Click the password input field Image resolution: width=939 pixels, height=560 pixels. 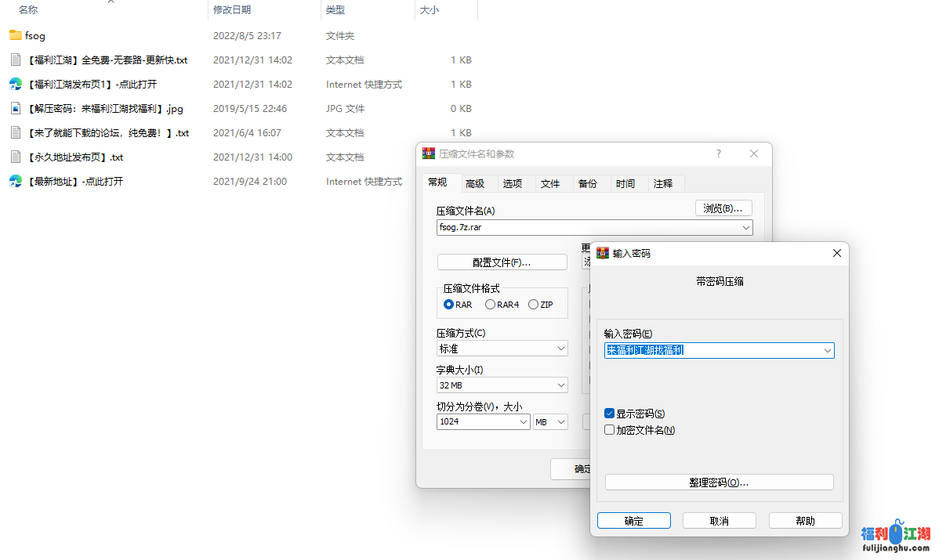click(712, 351)
